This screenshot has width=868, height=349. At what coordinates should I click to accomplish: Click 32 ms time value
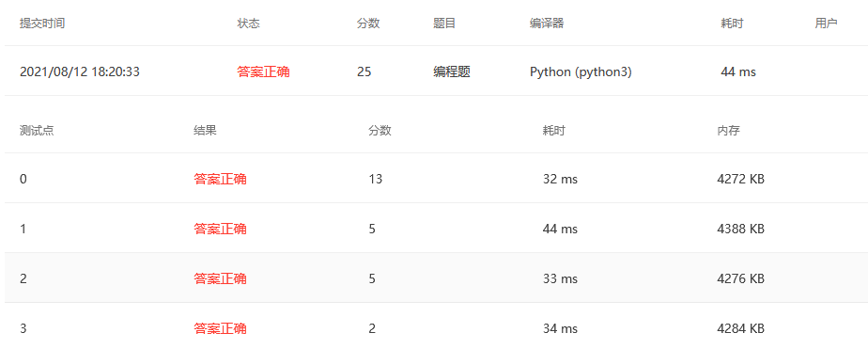[560, 179]
